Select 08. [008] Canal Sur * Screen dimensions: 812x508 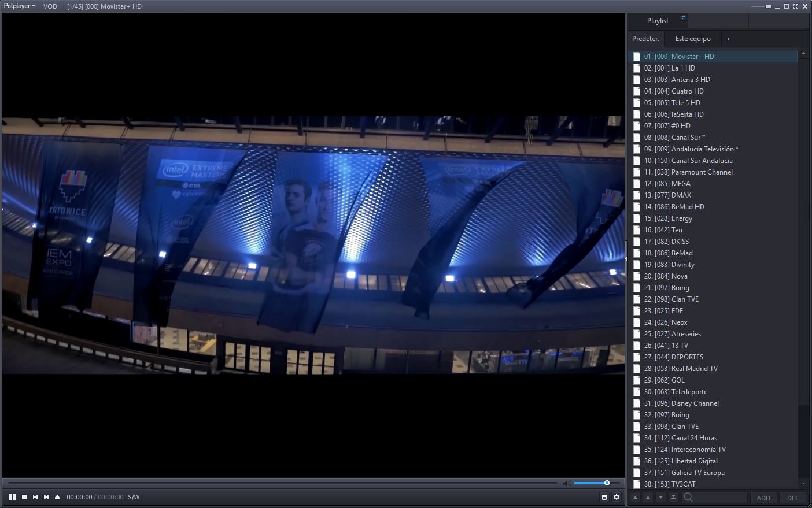[713, 138]
